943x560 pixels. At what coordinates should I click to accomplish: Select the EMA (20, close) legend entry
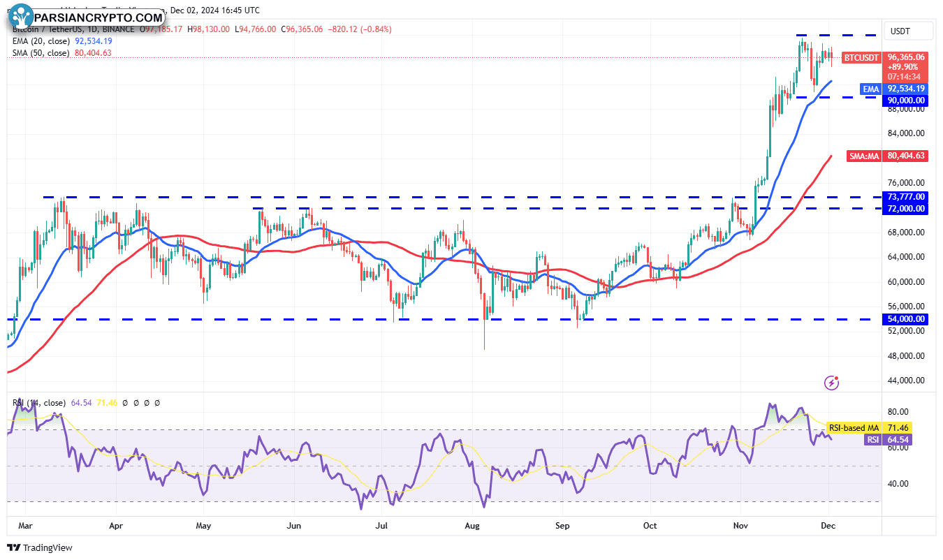[x=41, y=41]
